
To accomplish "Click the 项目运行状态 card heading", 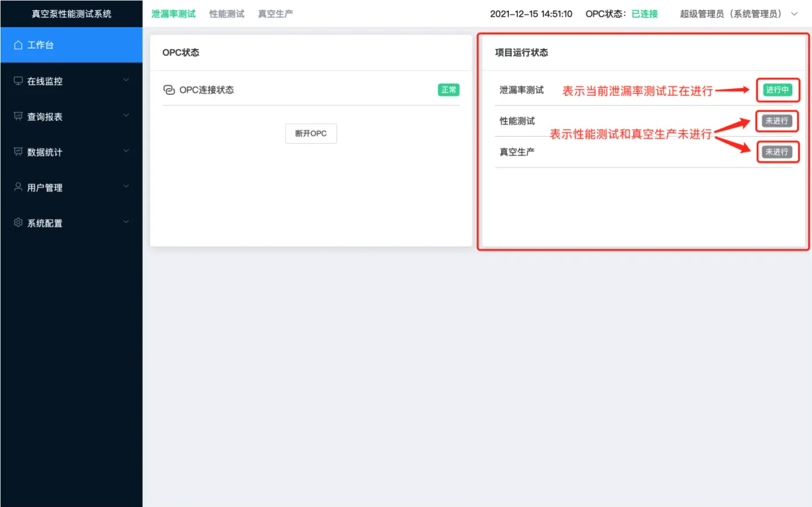I will 522,53.
